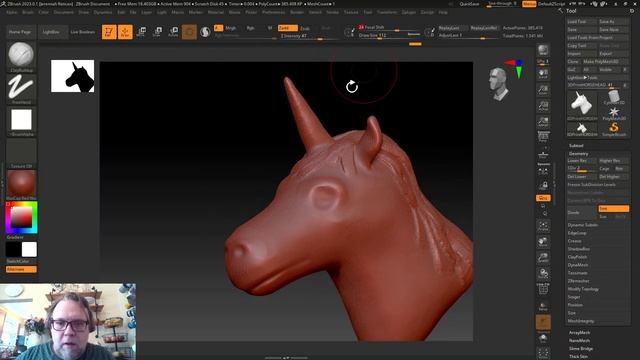Toggle Zadd sculpt mode

click(287, 28)
